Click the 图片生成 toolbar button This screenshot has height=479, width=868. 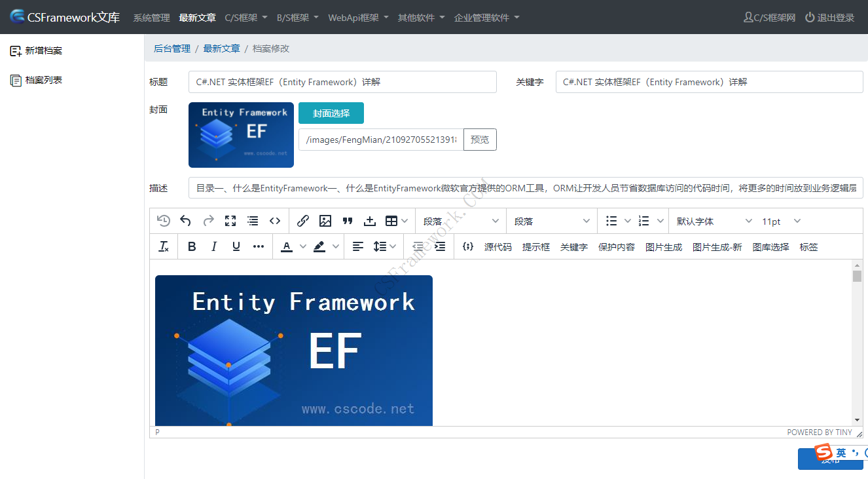click(664, 247)
